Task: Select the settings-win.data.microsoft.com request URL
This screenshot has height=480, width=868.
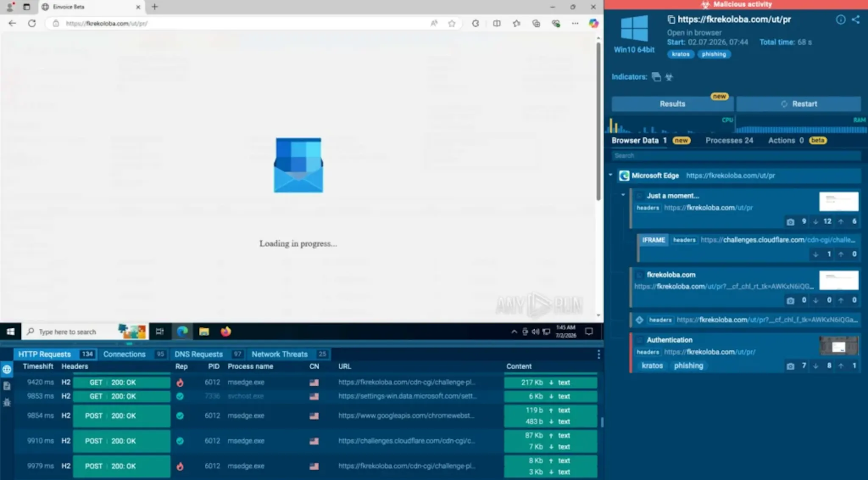Action: click(x=407, y=396)
